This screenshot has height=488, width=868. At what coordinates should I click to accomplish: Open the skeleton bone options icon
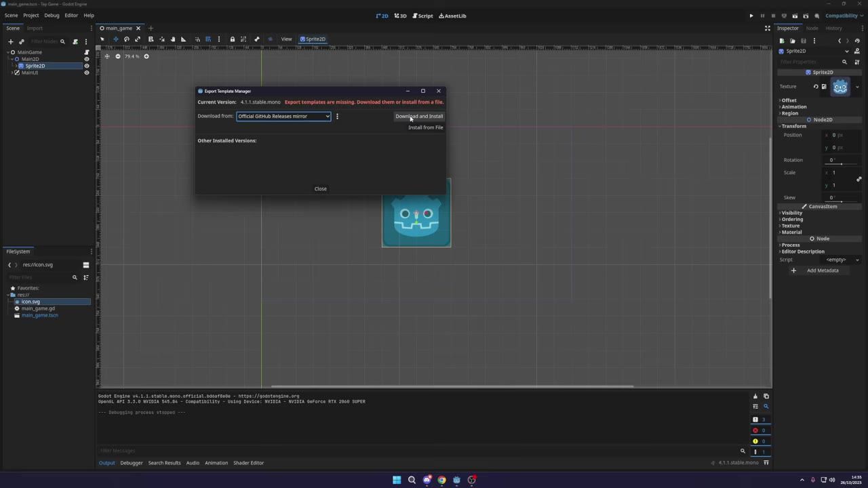257,39
